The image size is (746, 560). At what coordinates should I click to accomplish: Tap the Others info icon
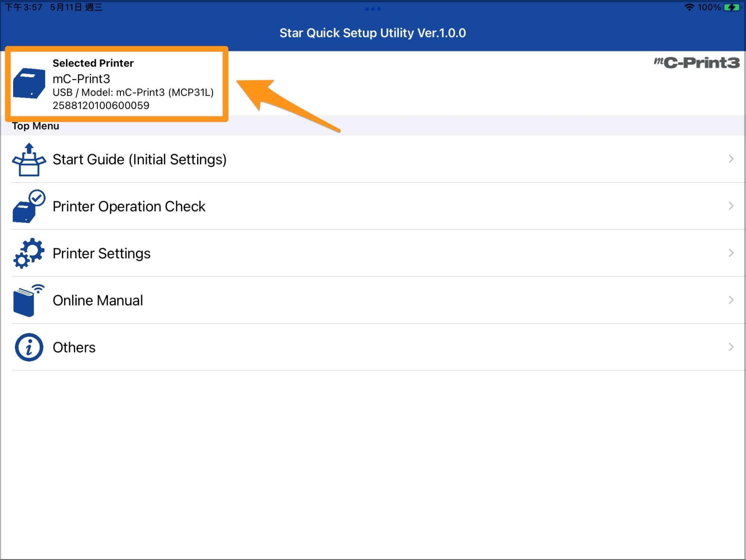29,347
